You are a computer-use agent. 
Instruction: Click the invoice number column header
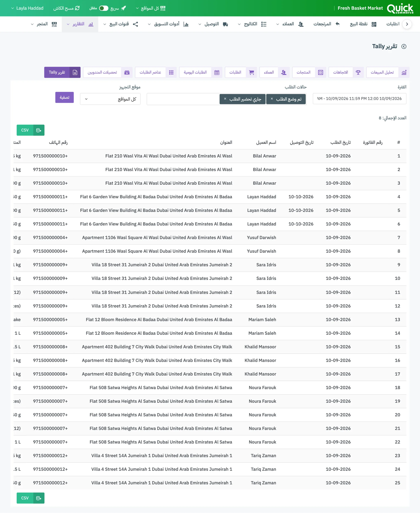[x=373, y=142]
